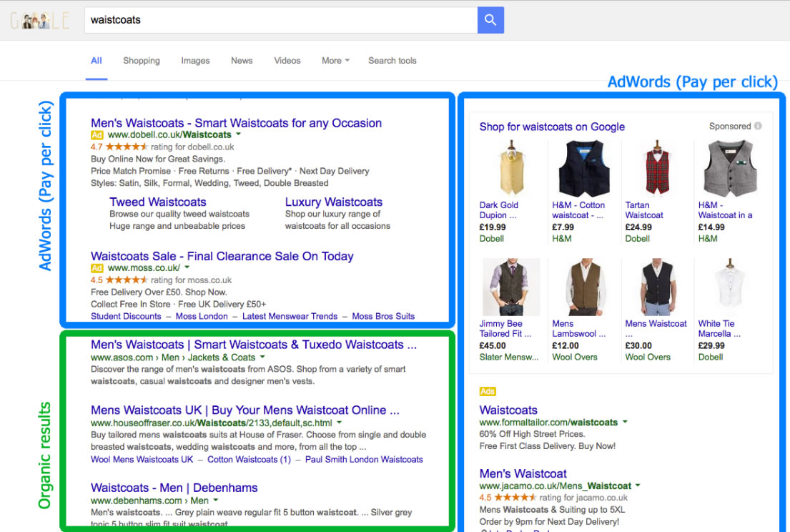Image resolution: width=790 pixels, height=532 pixels.
Task: Expand arrow beside debenhams.com Men URL
Action: pyautogui.click(x=216, y=501)
